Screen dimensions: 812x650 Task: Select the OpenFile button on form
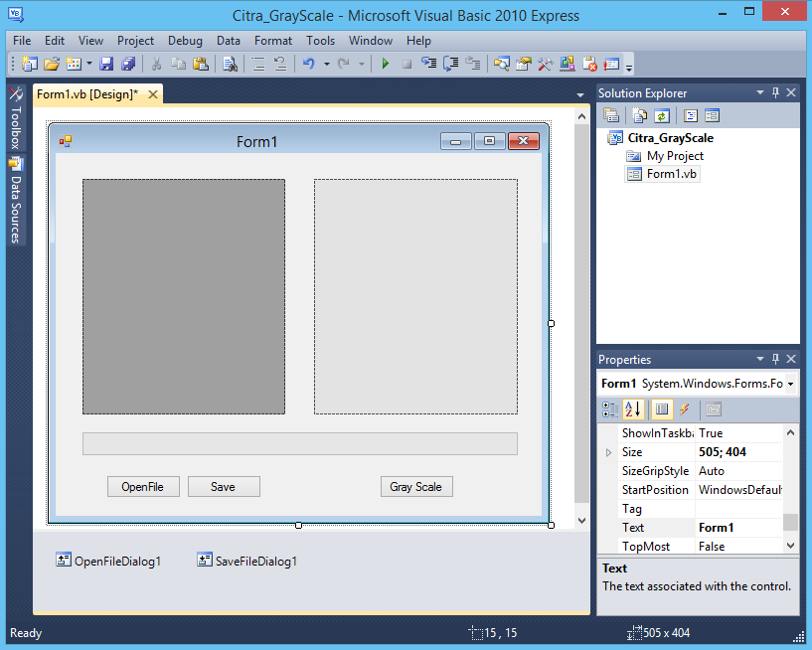(143, 487)
